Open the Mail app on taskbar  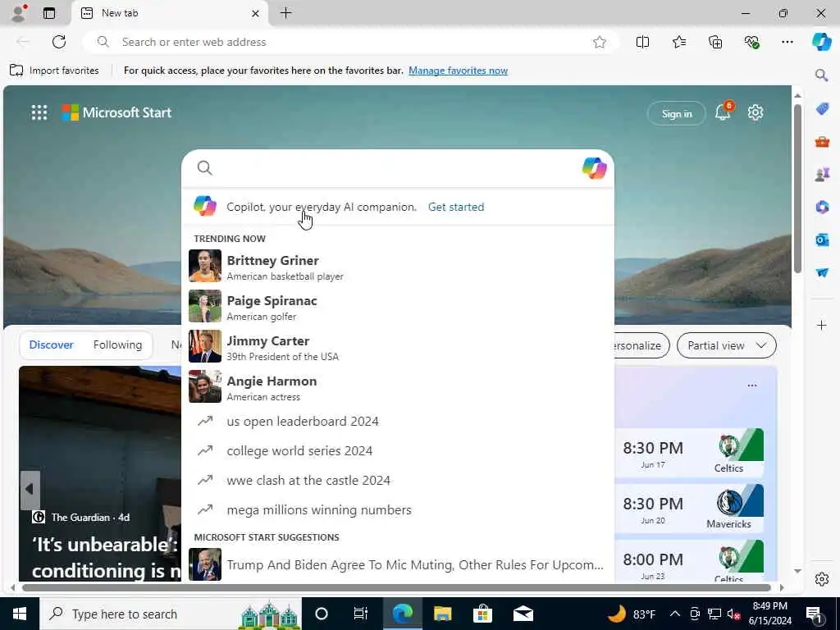click(x=523, y=614)
